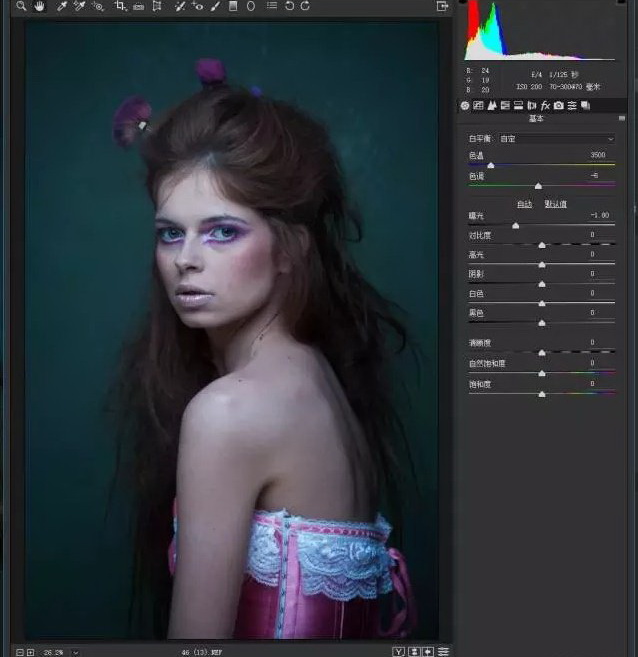This screenshot has height=657, width=638.
Task: Rotate image counterclockwise using toolbar icon
Action: pyautogui.click(x=289, y=6)
